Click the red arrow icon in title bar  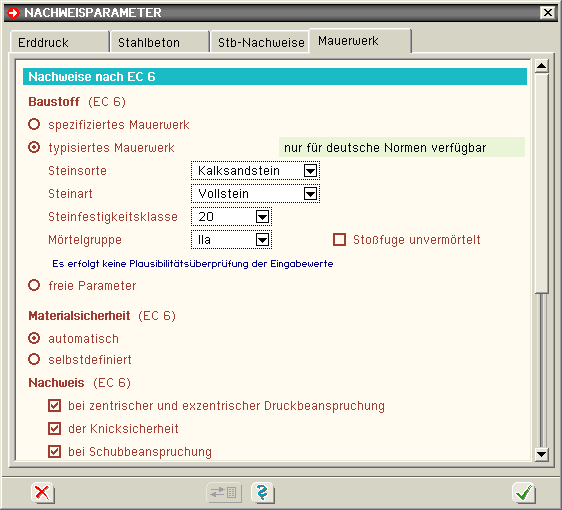tap(13, 13)
